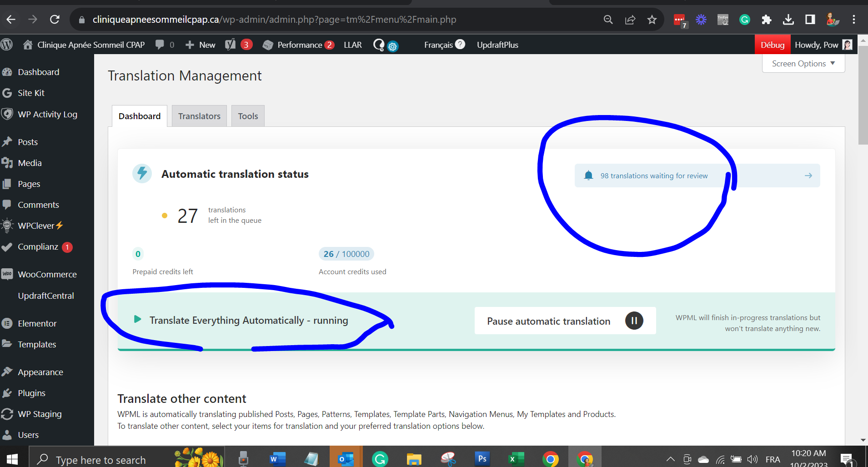Switch language via Français menu
The width and height of the screenshot is (868, 467).
(x=444, y=45)
